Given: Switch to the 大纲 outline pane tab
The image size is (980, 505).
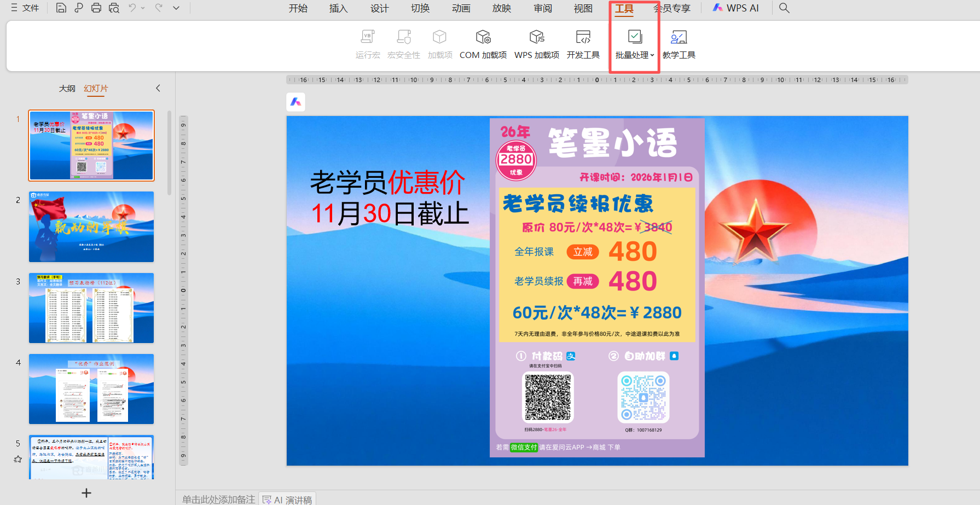Looking at the screenshot, I should coord(67,89).
